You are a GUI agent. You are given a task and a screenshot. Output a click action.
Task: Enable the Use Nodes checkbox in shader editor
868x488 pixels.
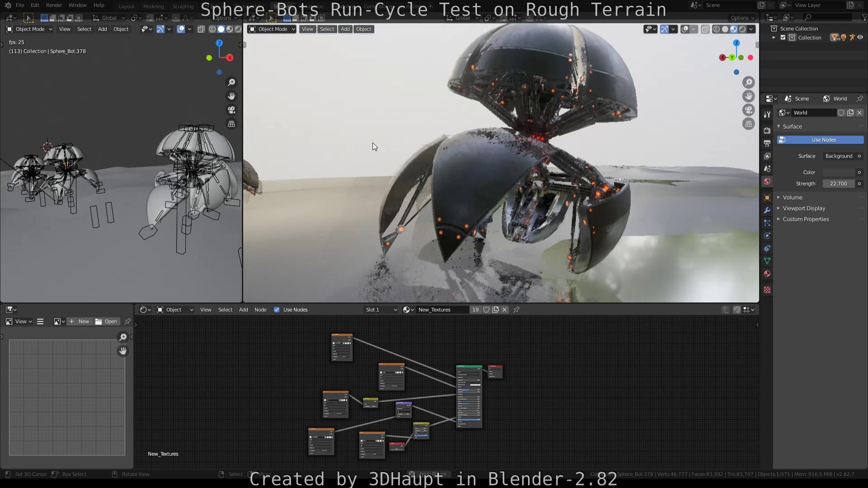[277, 310]
